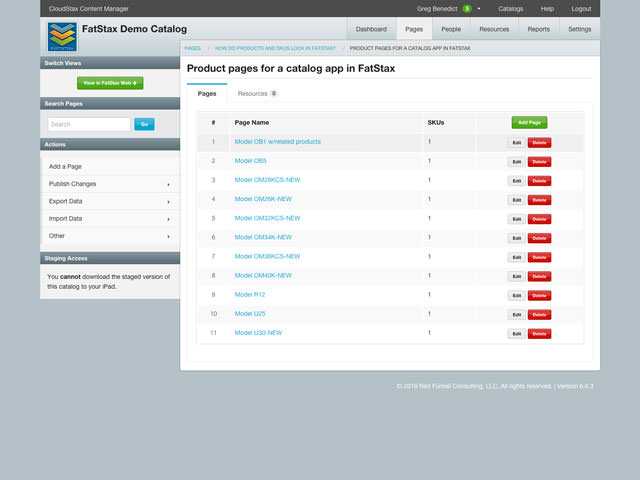
Task: Click the Greg Benedict user name
Action: click(x=437, y=9)
